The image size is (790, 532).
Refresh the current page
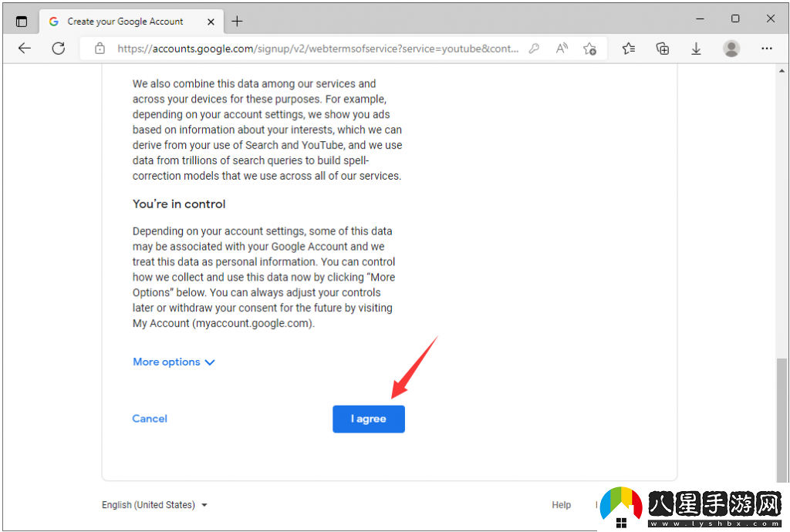point(58,48)
